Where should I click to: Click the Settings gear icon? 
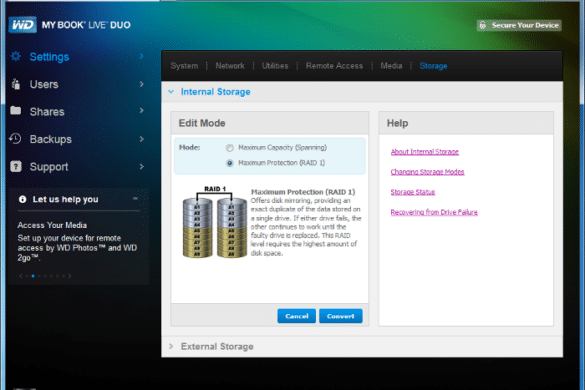[x=16, y=56]
